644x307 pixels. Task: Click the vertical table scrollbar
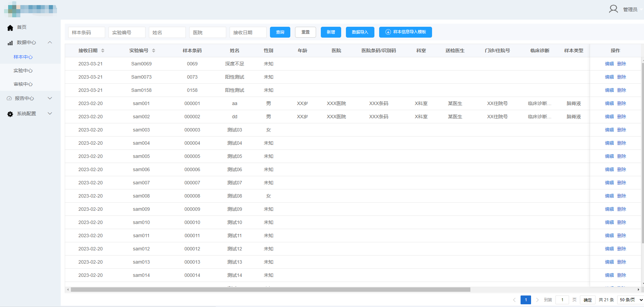coord(643,153)
